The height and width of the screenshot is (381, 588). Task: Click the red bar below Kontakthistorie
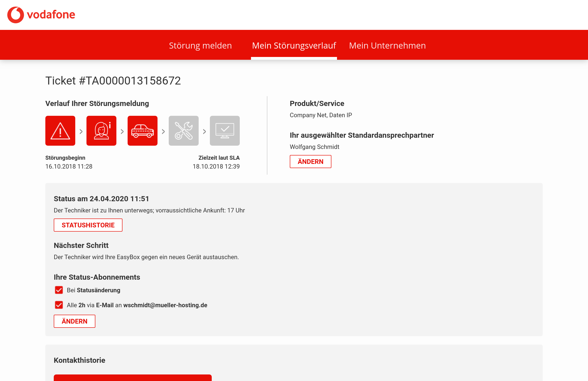tap(133, 378)
